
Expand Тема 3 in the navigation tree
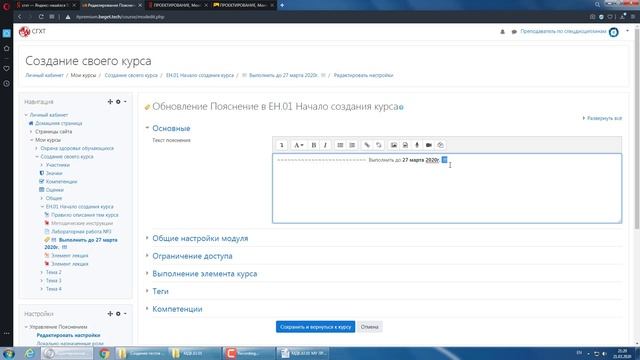click(x=53, y=281)
